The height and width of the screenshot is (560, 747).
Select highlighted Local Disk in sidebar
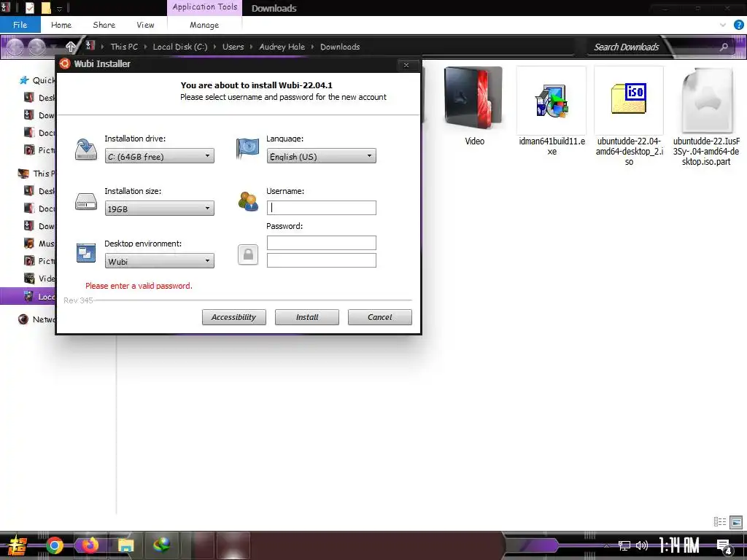click(x=28, y=297)
